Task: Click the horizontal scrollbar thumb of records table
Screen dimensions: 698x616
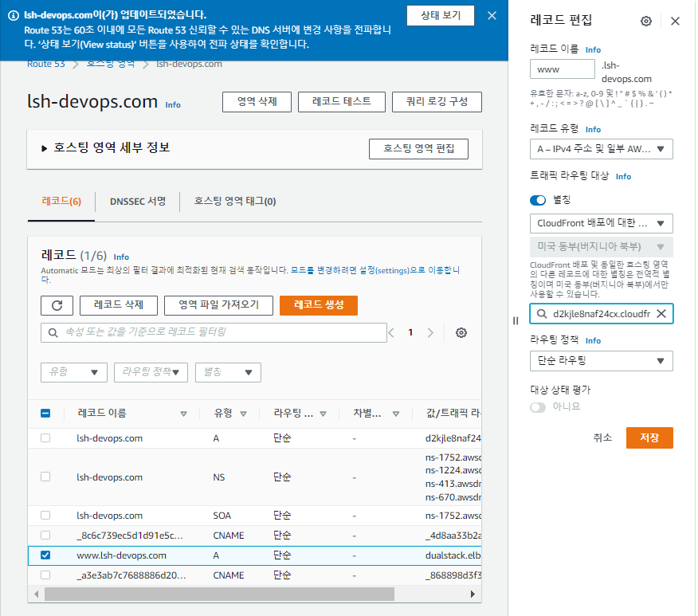Action: tap(219, 594)
